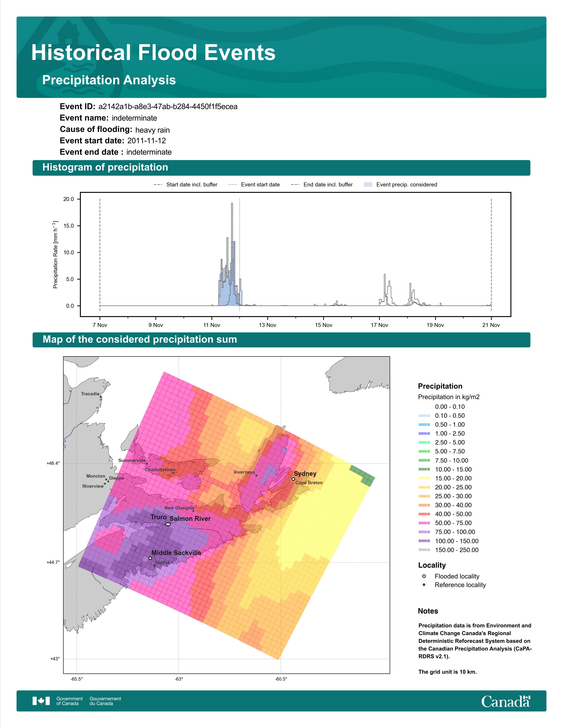The width and height of the screenshot is (563, 728).
Task: Click the Locality legend heading
Action: tap(432, 565)
